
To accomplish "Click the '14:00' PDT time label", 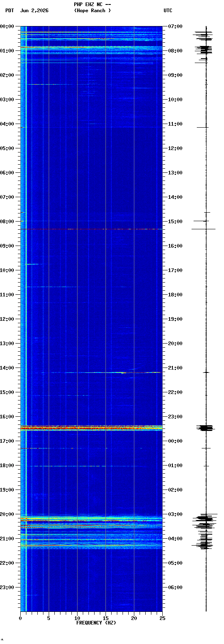I will (x=7, y=368).
